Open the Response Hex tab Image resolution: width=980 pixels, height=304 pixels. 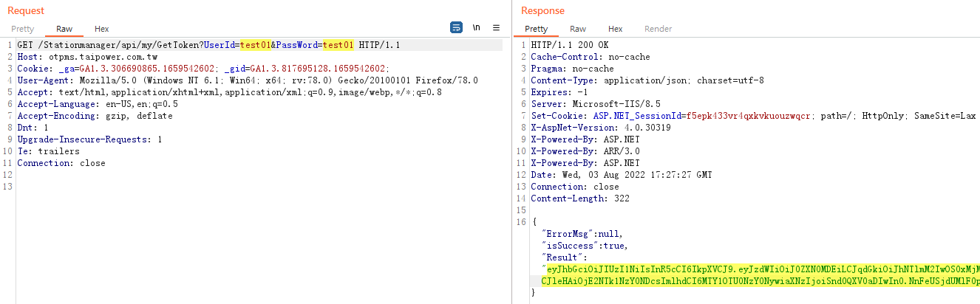click(x=615, y=29)
